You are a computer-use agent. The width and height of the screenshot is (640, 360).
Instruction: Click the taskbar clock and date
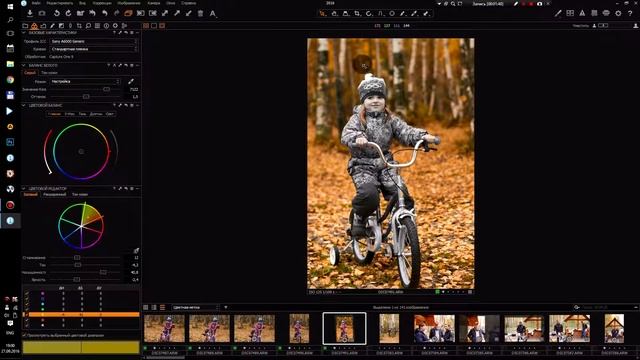click(x=10, y=348)
